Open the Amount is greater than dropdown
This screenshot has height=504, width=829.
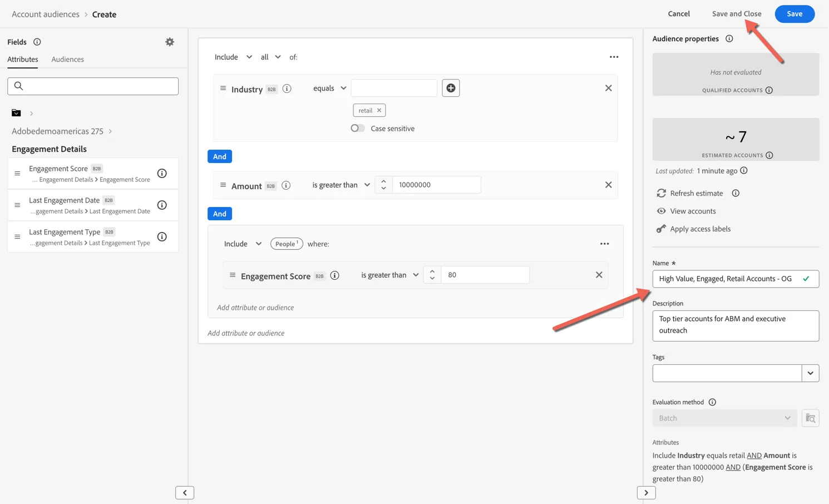tap(341, 185)
